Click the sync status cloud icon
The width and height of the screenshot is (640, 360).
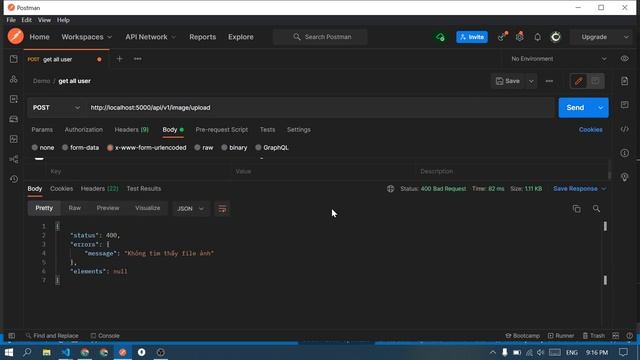coord(440,37)
